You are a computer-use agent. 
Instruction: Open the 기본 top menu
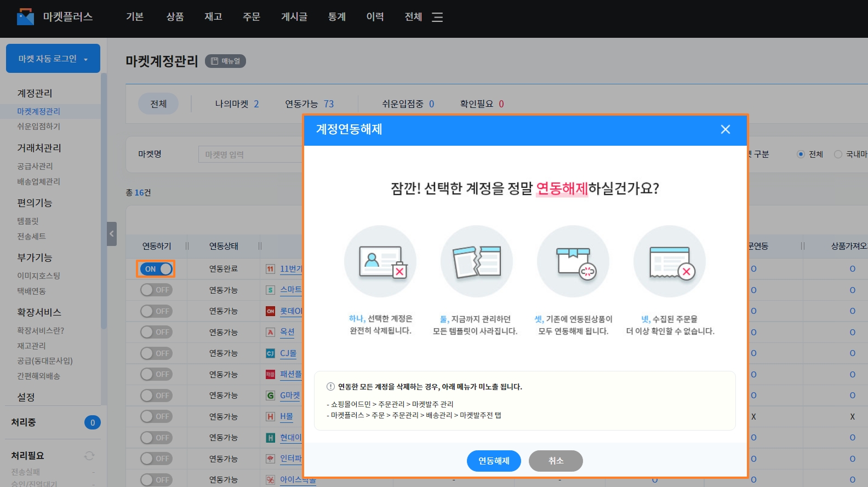(x=135, y=17)
